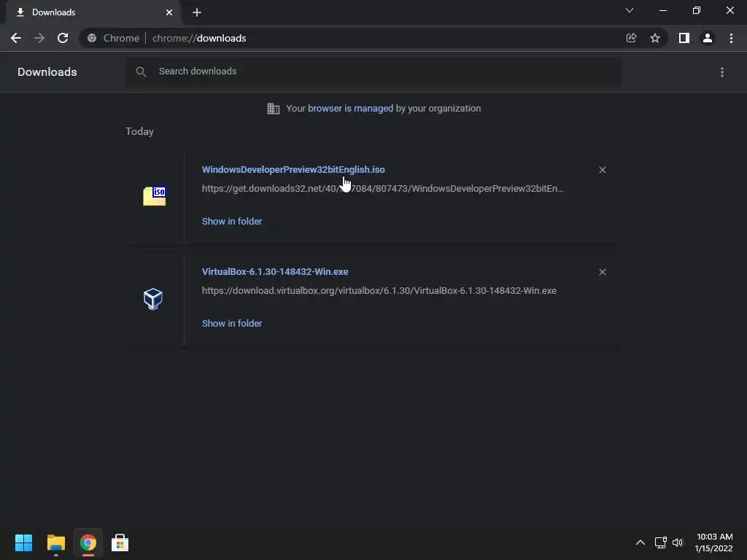The width and height of the screenshot is (747, 560).
Task: Open the VirtualBox-6.1.30-148432-Win.exe file link
Action: coord(275,271)
